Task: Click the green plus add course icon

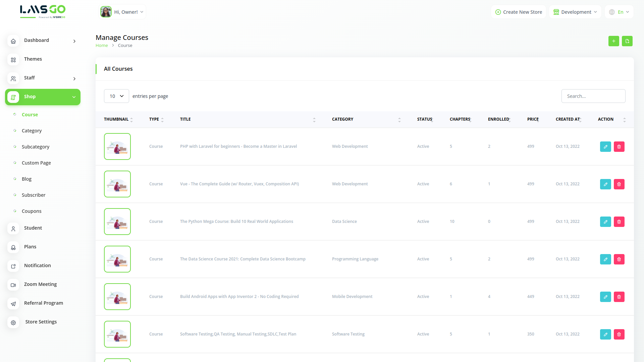Action: tap(613, 41)
